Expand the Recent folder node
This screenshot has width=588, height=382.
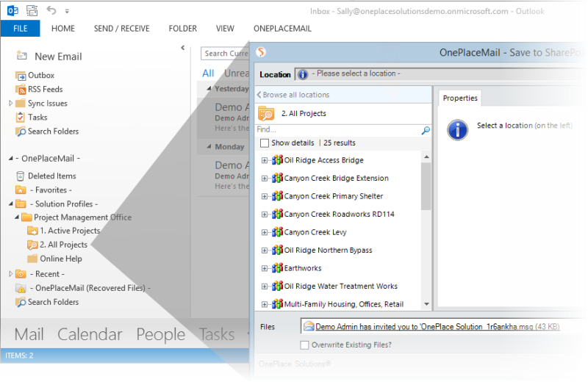click(10, 274)
